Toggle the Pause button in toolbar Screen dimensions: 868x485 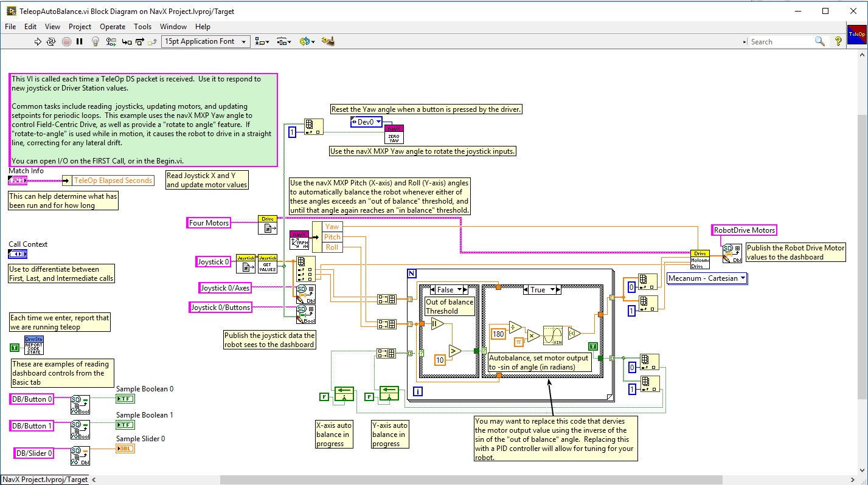click(80, 41)
